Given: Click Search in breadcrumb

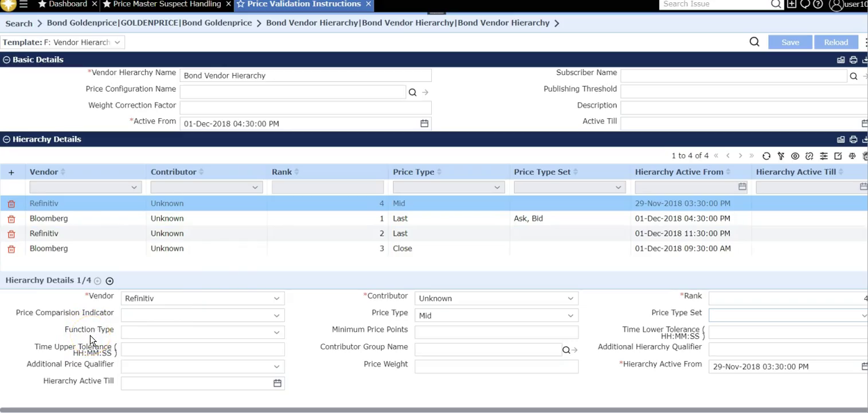Looking at the screenshot, I should click(19, 24).
